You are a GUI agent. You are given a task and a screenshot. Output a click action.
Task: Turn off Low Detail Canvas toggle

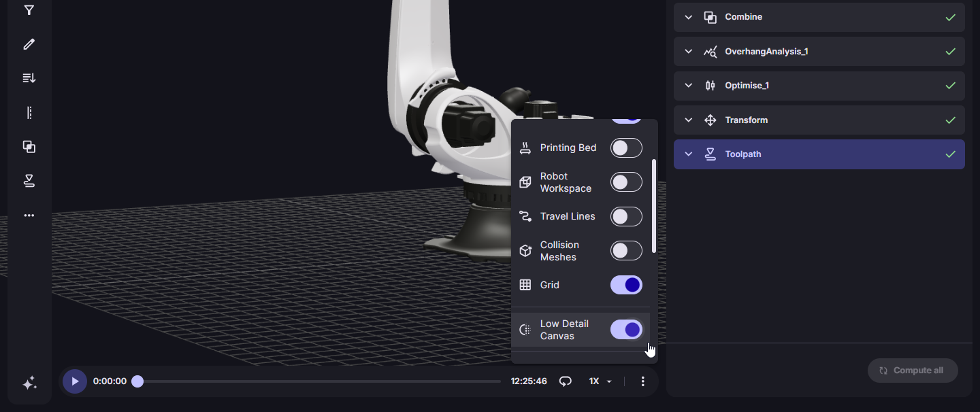(626, 330)
